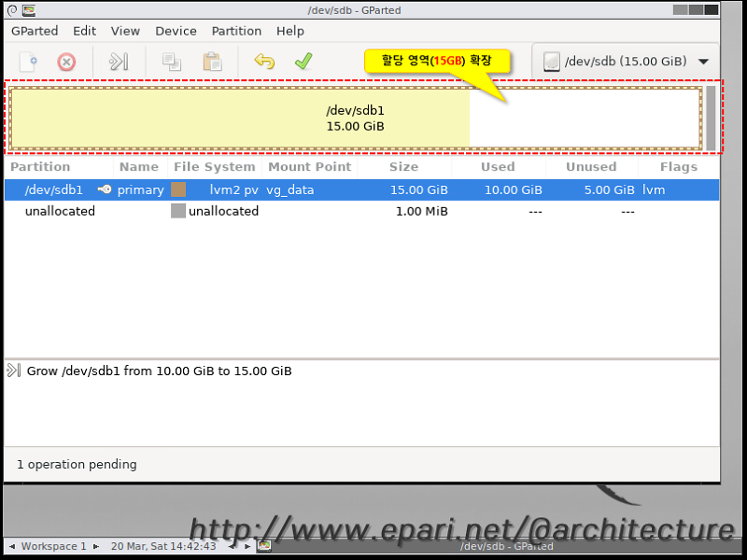Sort by the Mount Point column header
747x560 pixels.
tap(310, 167)
